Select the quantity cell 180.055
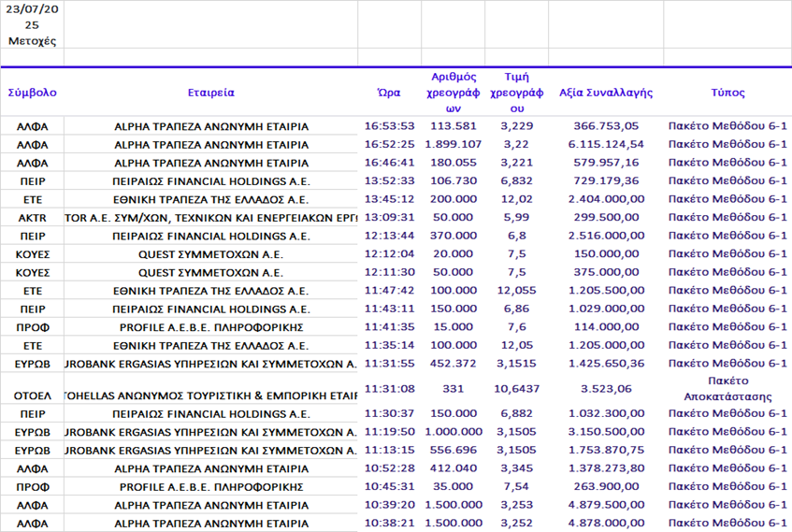This screenshot has height=532, width=792. tap(454, 162)
